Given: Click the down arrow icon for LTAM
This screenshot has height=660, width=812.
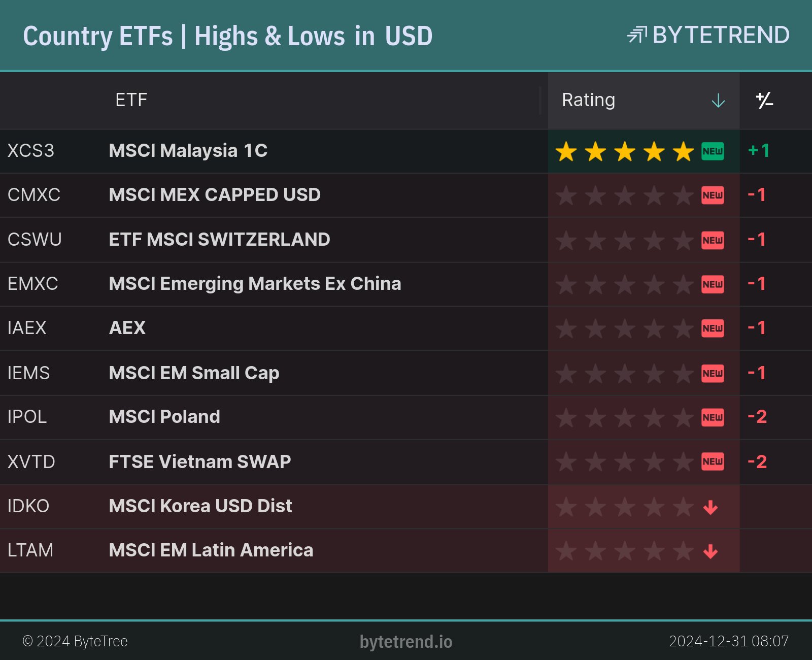Looking at the screenshot, I should click(710, 551).
